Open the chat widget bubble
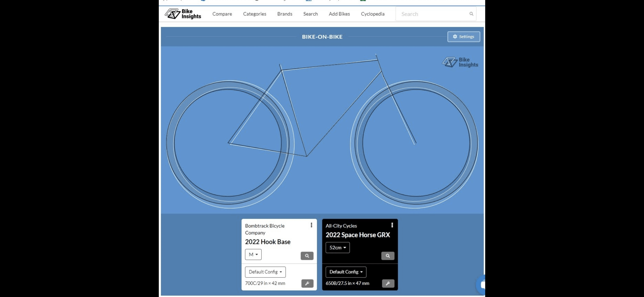Viewport: 644px width, 297px height. pyautogui.click(x=481, y=285)
